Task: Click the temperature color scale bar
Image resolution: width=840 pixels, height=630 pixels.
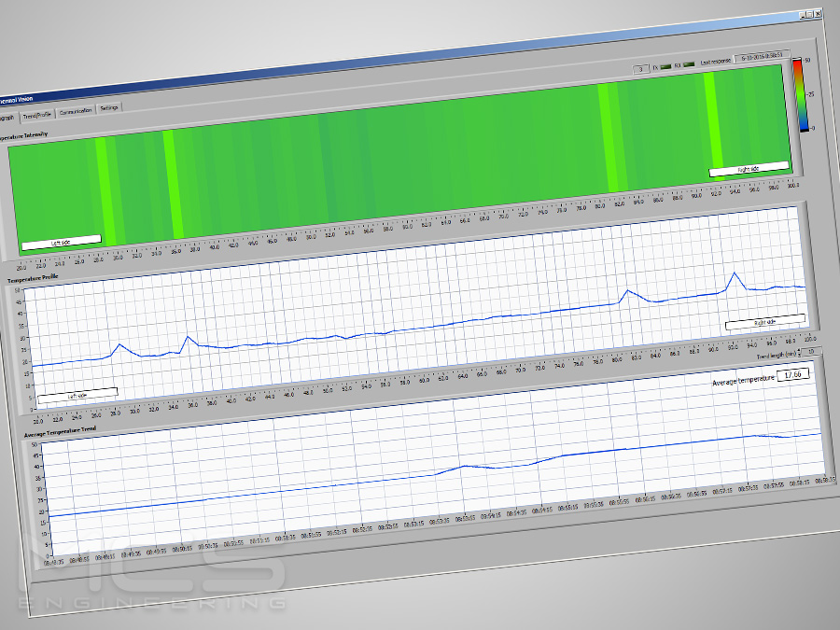Action: [x=797, y=93]
